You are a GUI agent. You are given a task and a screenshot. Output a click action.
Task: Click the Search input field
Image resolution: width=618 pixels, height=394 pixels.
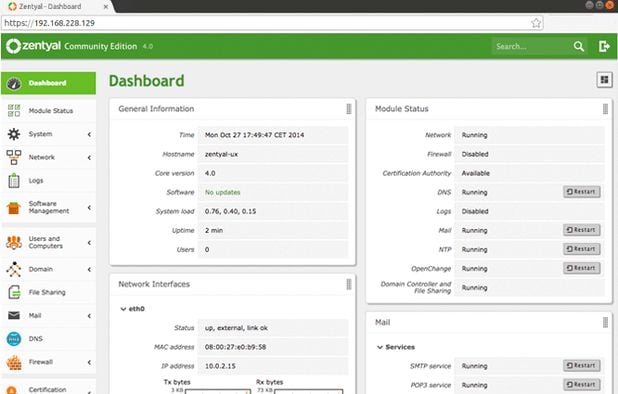tap(531, 46)
